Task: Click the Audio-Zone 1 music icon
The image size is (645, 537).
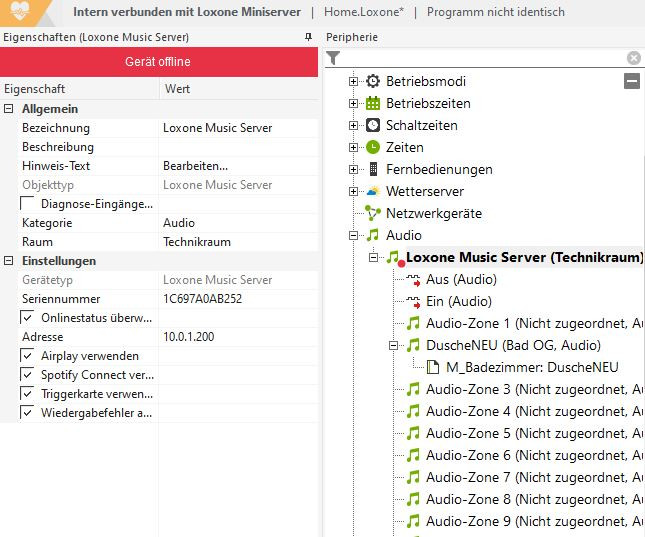Action: click(413, 323)
